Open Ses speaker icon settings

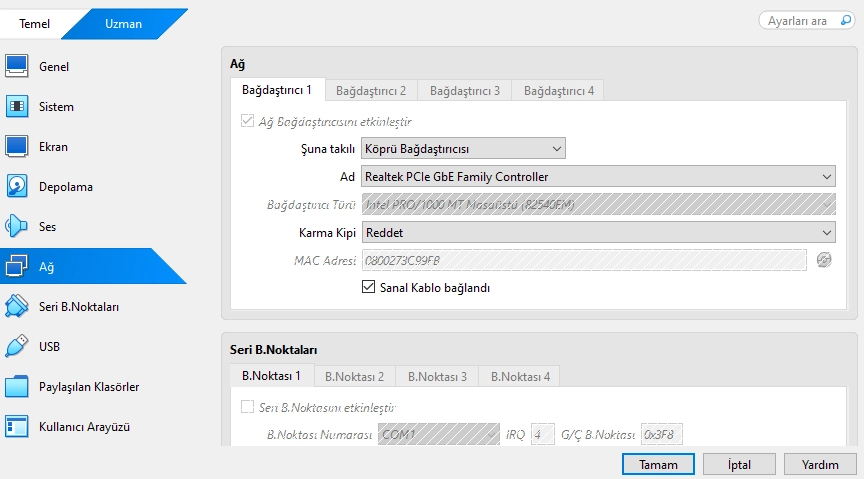tap(17, 227)
